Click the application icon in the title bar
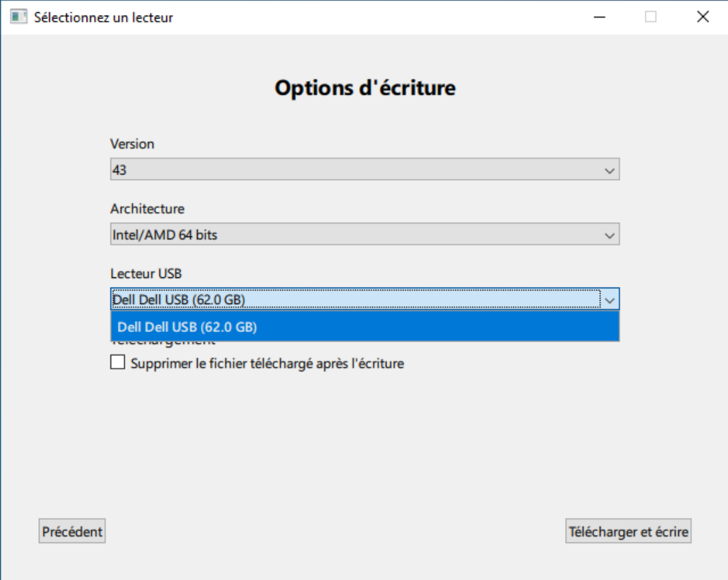Screen dimensions: 728x580 point(18,17)
